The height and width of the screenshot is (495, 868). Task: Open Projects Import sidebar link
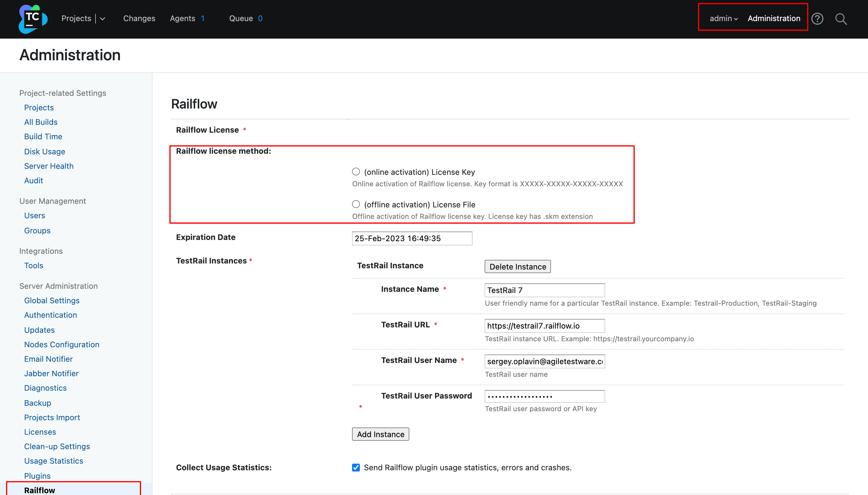pyautogui.click(x=52, y=418)
